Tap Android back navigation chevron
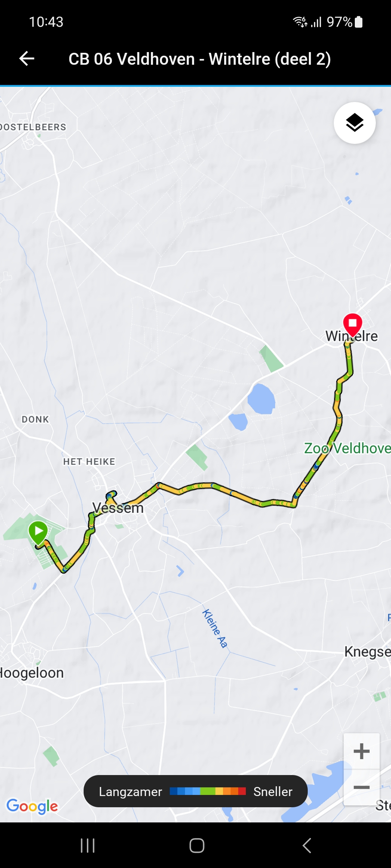This screenshot has width=391, height=868. coord(307,846)
